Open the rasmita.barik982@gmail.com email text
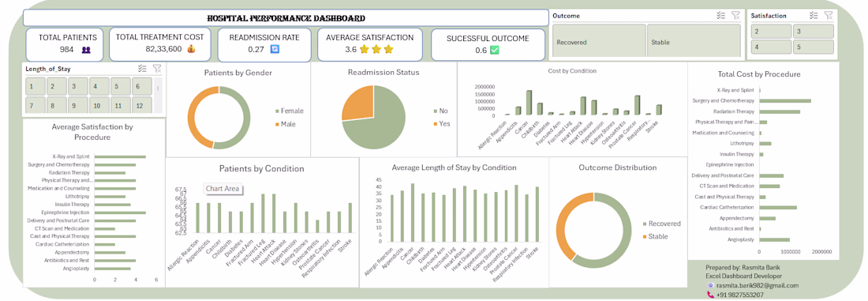Image resolution: width=868 pixels, height=301 pixels. 758,285
